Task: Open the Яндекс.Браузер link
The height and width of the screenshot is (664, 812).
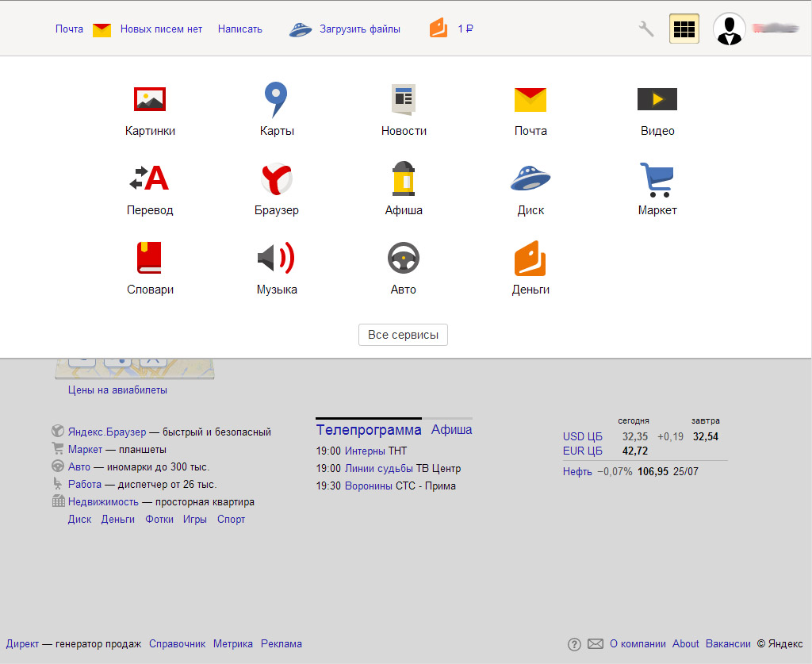Action: (x=107, y=432)
